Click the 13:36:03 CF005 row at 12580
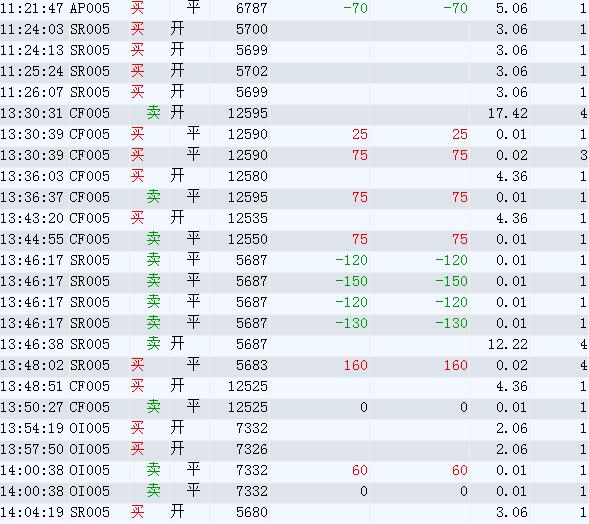The height and width of the screenshot is (524, 589). tap(294, 176)
